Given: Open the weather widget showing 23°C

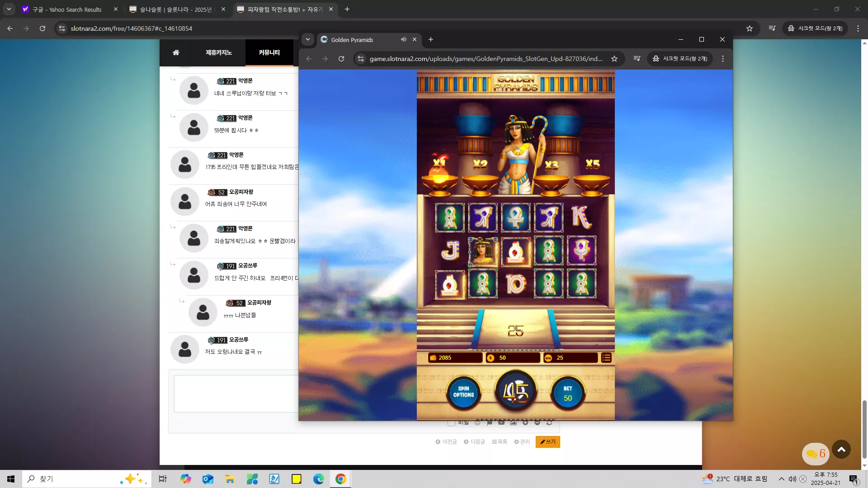Looking at the screenshot, I should click(x=735, y=479).
